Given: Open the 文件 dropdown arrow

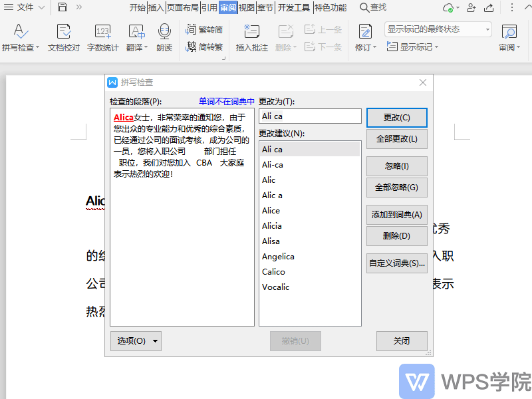Looking at the screenshot, I should (41, 7).
